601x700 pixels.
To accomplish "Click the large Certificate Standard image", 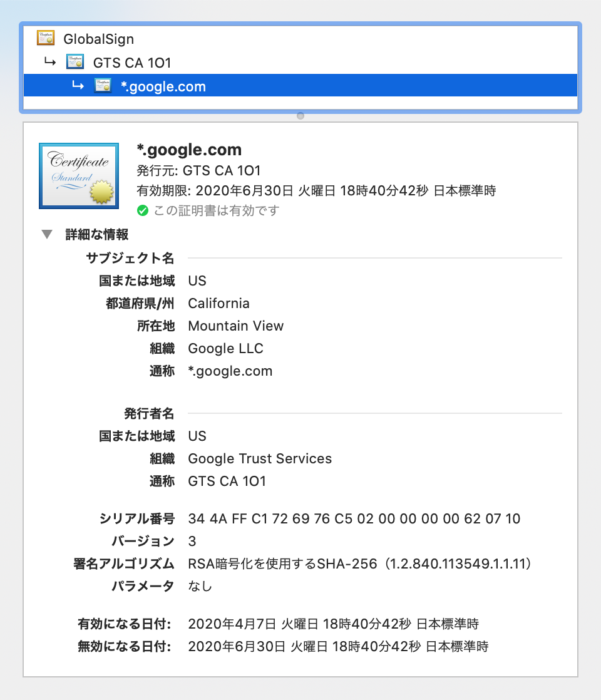I will pos(79,176).
